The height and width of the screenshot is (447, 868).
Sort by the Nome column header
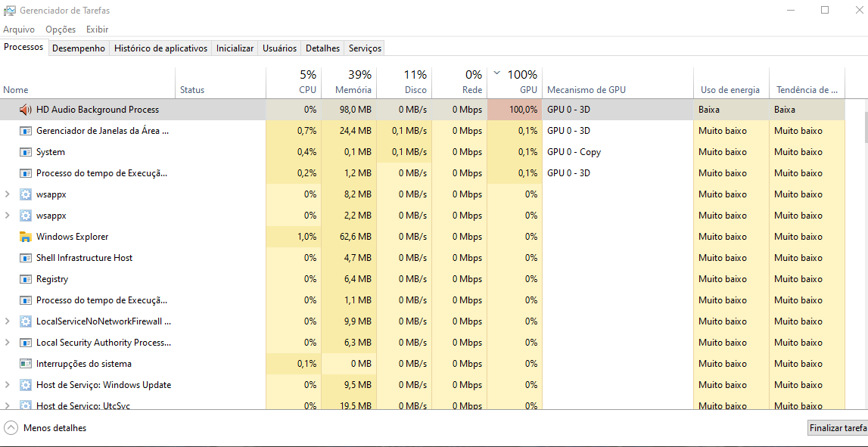(x=88, y=82)
